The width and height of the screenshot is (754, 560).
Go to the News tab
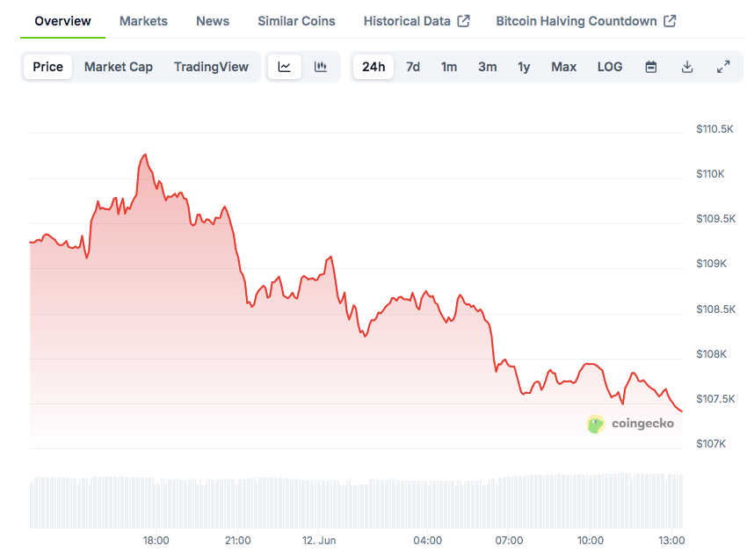coord(213,21)
